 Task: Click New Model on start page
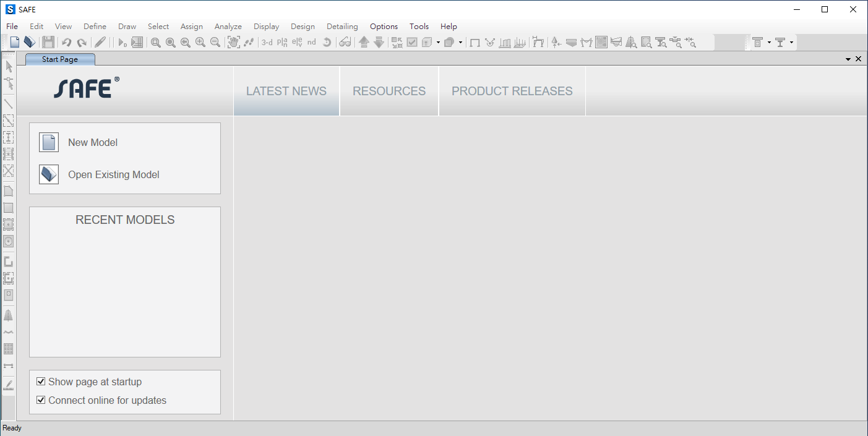click(x=93, y=142)
